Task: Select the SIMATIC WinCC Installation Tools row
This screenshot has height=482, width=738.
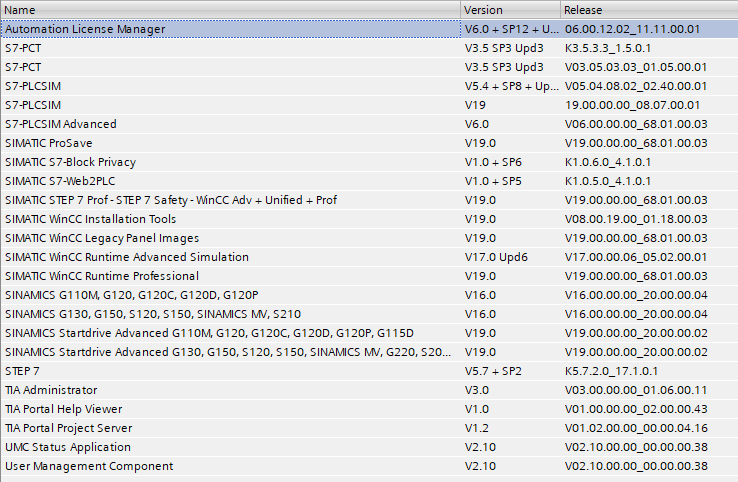Action: [369, 219]
